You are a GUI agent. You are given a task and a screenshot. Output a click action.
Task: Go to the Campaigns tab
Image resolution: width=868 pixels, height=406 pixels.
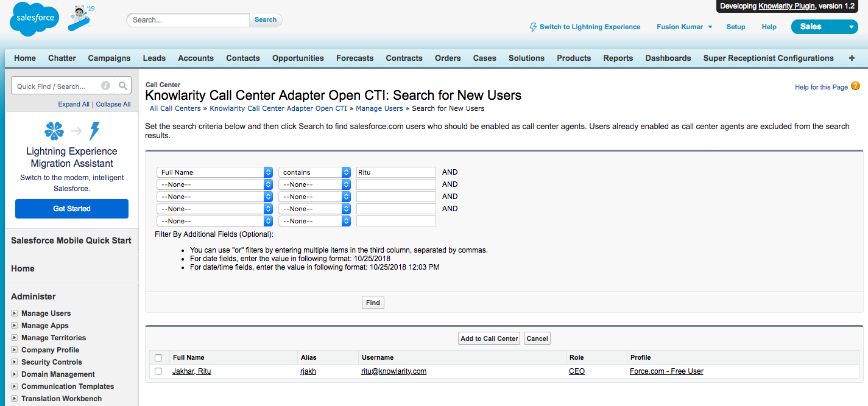(109, 58)
